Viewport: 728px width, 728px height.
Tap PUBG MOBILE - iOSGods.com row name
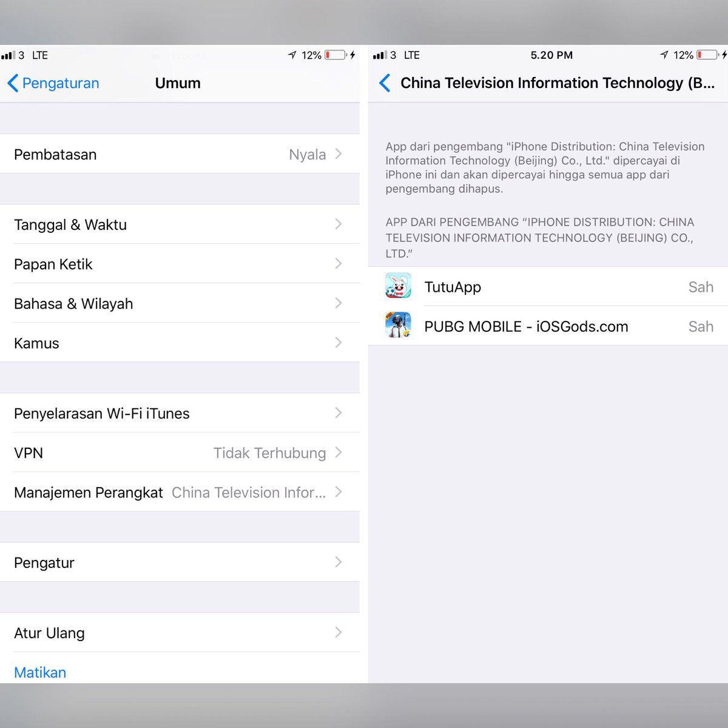(526, 326)
